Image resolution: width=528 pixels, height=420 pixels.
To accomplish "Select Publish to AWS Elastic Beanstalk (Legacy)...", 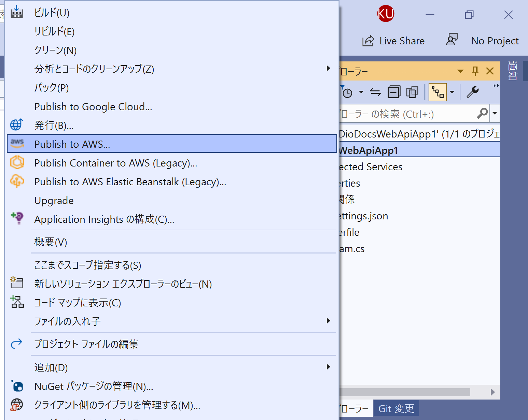I will [x=172, y=182].
